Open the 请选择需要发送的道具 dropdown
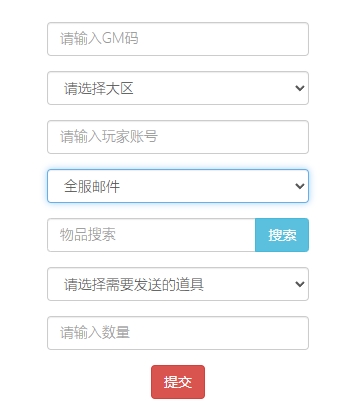Image resolution: width=364 pixels, height=408 pixels. click(178, 284)
